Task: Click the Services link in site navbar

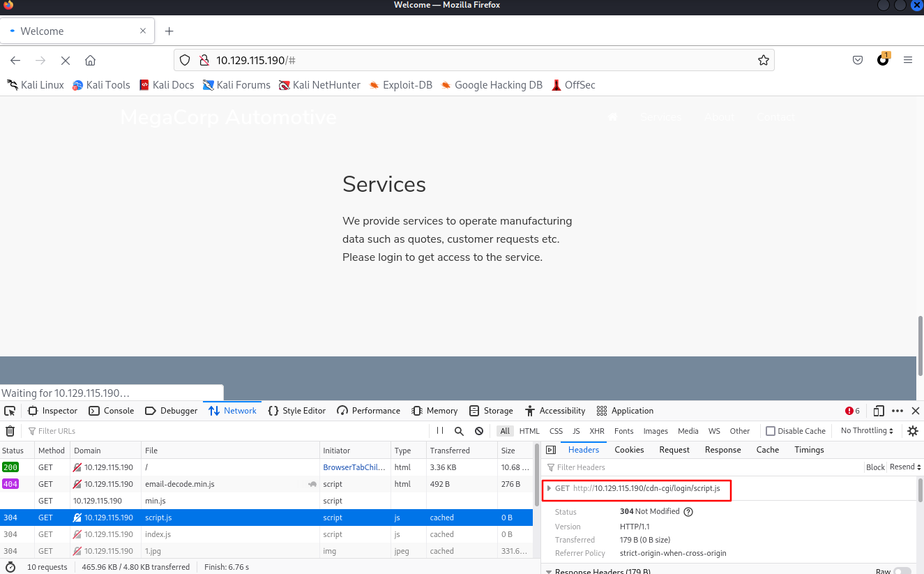Action: pyautogui.click(x=660, y=117)
